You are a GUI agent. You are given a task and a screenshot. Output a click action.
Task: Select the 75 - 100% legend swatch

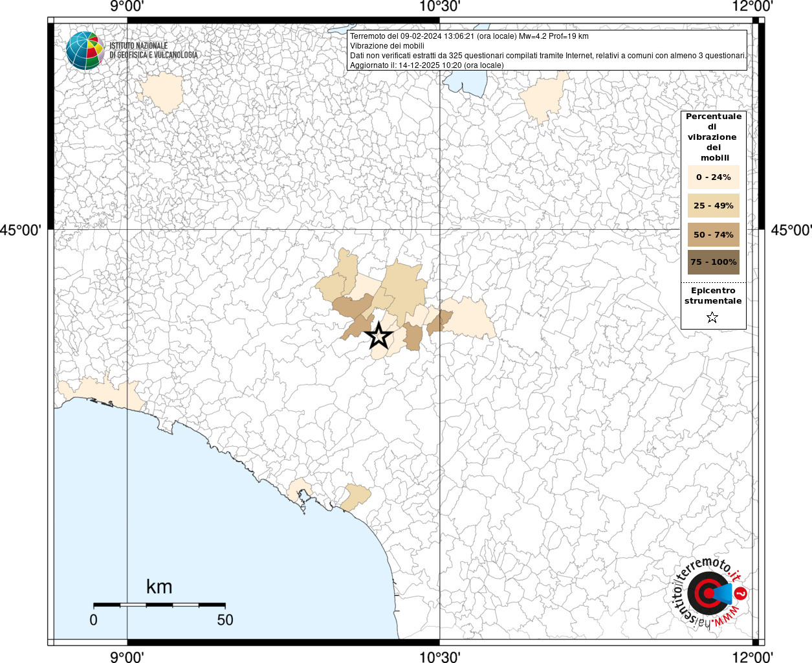[713, 262]
